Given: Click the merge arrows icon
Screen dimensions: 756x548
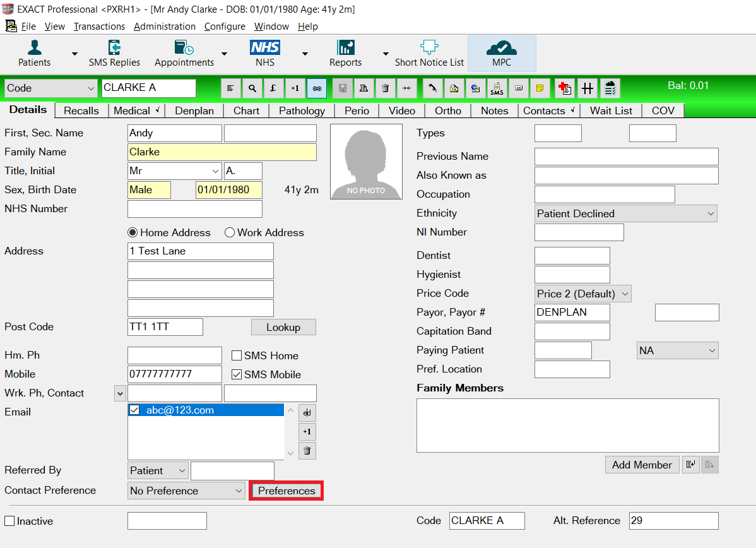Looking at the screenshot, I should coord(407,88).
